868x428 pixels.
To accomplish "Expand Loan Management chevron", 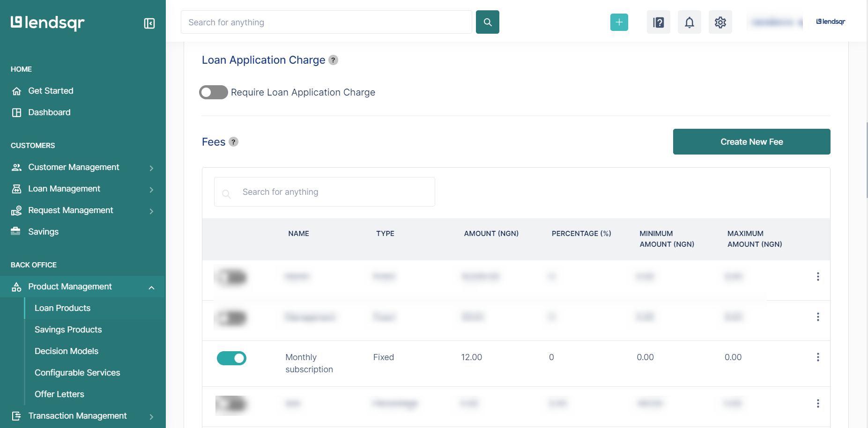I will tap(151, 190).
